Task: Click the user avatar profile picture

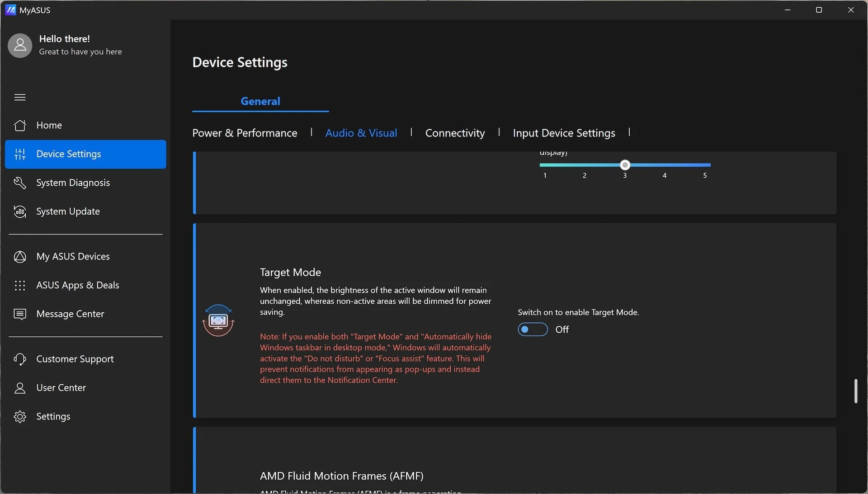Action: 20,45
